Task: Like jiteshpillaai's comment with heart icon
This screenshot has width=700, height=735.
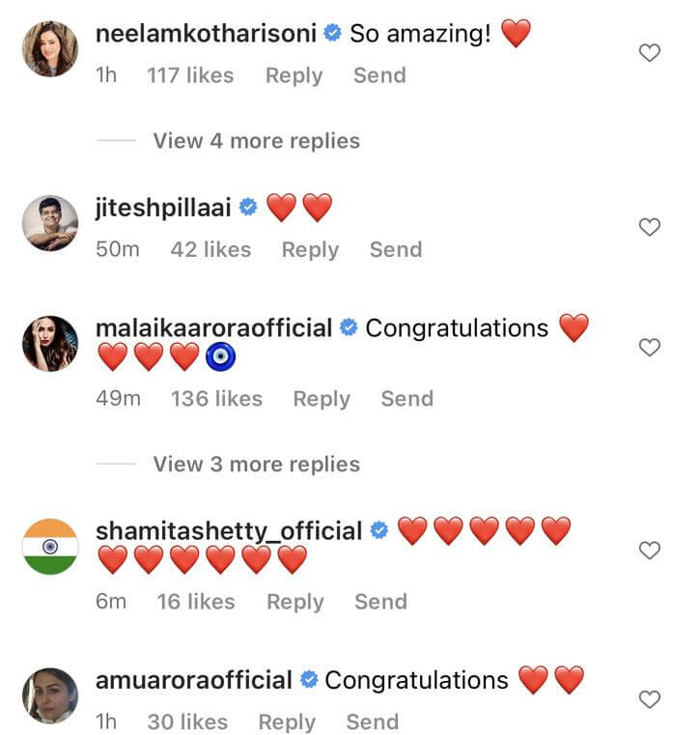Action: click(x=650, y=227)
